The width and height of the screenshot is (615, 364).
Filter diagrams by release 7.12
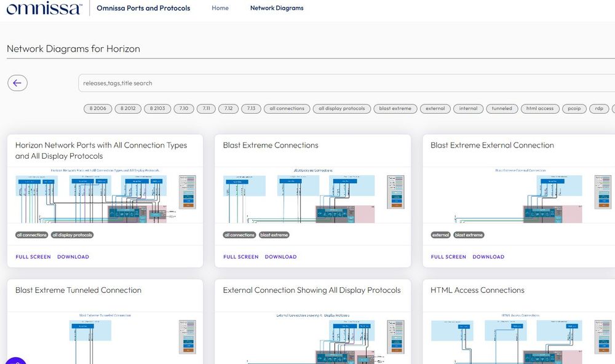click(228, 109)
